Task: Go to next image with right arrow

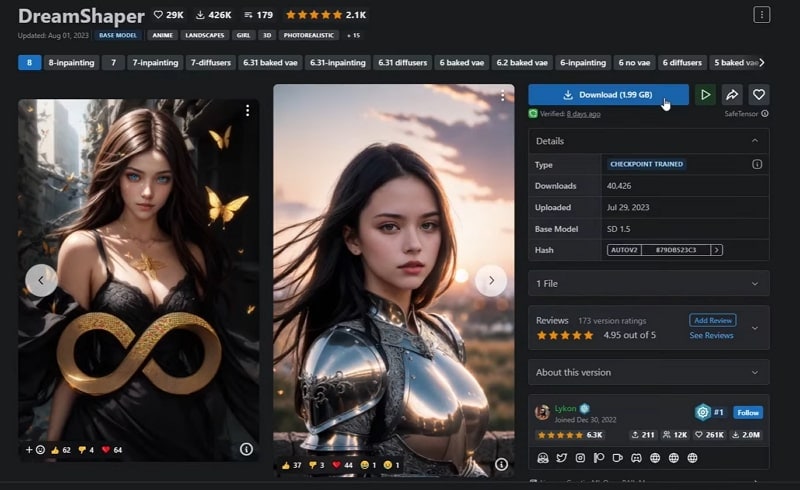Action: click(491, 280)
